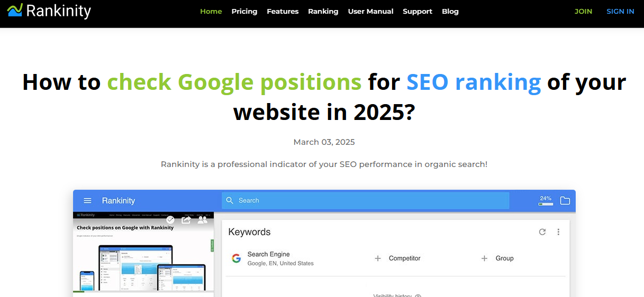Screen dimensions: 644x297
Task: Open the hamburger menu in the Rankinity app bar
Action: tap(88, 201)
